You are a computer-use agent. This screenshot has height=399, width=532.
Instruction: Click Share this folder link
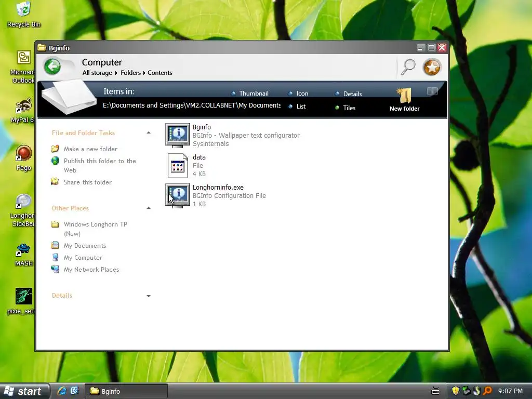coord(87,182)
